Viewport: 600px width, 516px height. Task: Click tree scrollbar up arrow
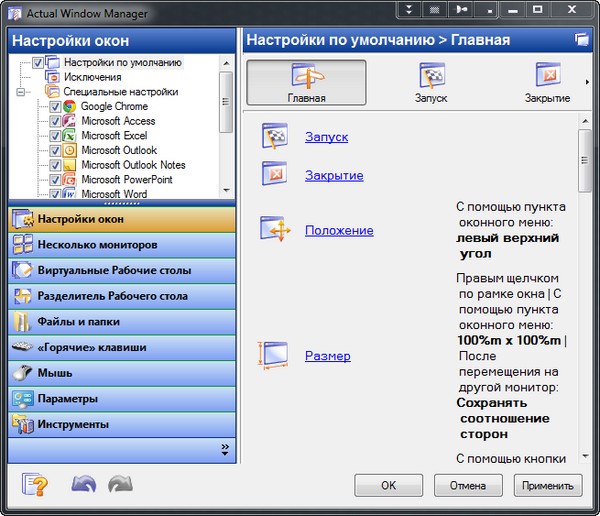click(x=226, y=63)
